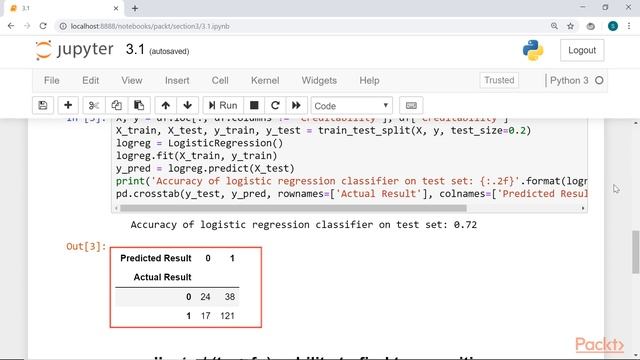The width and height of the screenshot is (640, 360).
Task: Rename the notebook title 3.1
Action: (x=135, y=50)
